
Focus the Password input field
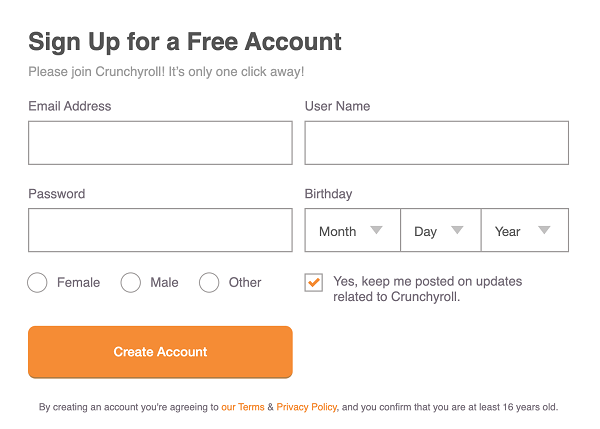point(160,230)
